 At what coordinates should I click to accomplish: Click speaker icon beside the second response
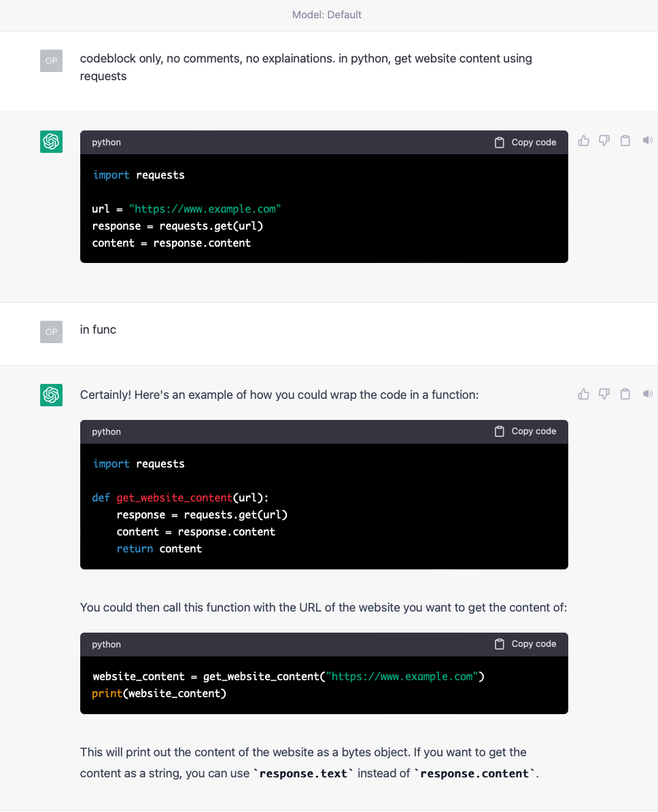[647, 394]
